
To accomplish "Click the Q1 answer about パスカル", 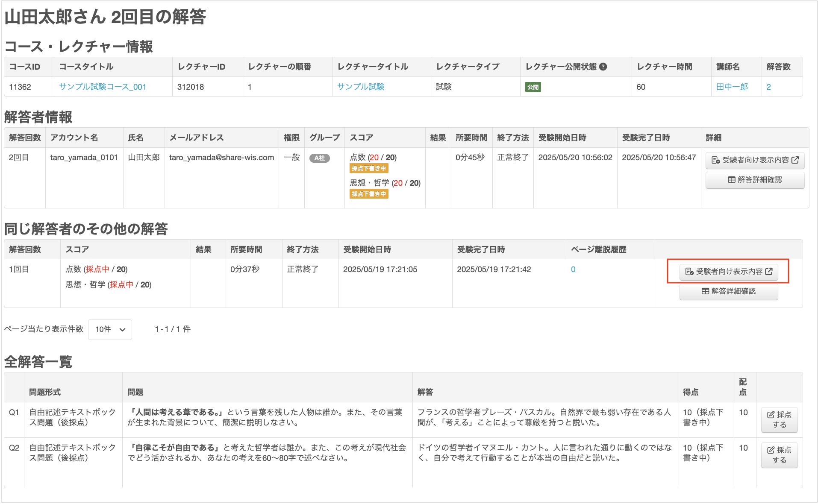I will [x=544, y=417].
